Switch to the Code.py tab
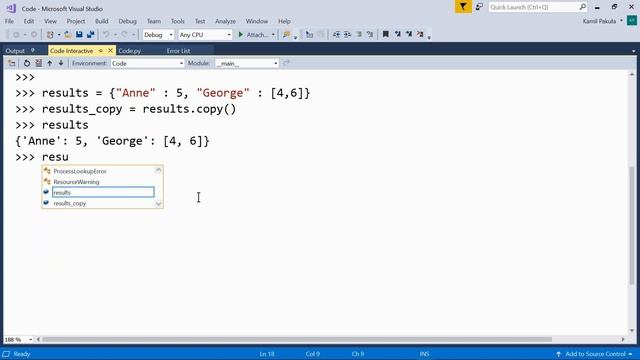The height and width of the screenshot is (360, 640). coord(129,51)
